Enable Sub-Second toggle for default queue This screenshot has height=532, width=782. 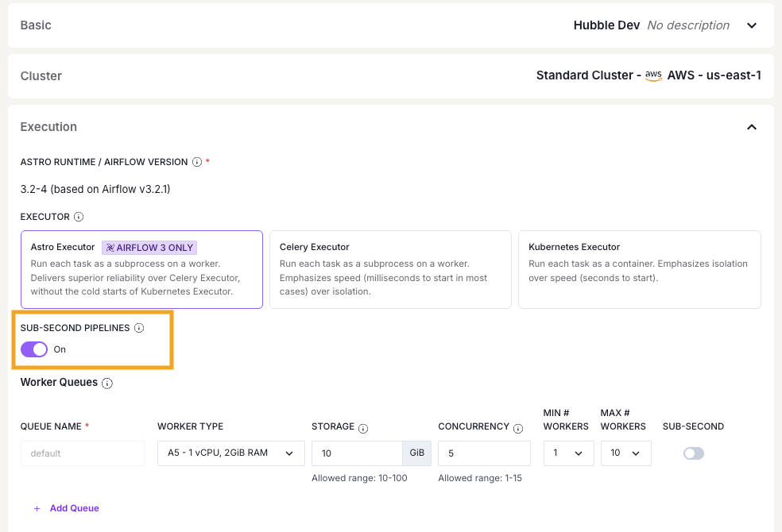click(693, 453)
